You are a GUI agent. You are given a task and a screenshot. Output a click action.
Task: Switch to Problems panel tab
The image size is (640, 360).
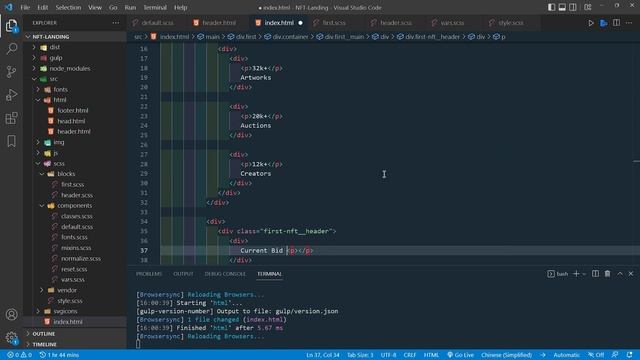(x=149, y=274)
